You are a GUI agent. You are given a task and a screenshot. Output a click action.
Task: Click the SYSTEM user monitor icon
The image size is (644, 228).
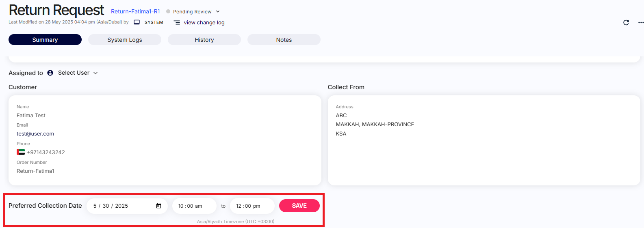coord(137,22)
